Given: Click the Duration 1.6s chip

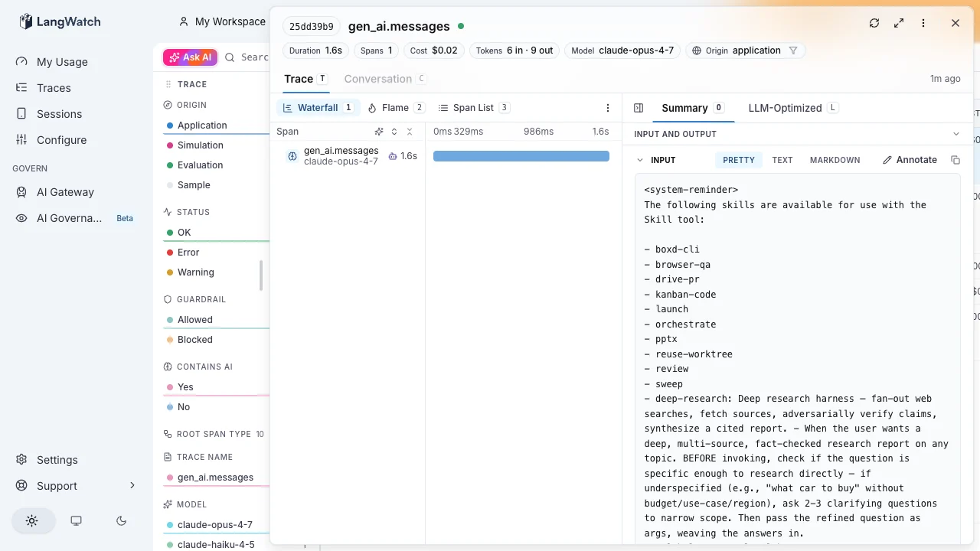Looking at the screenshot, I should click(x=315, y=51).
